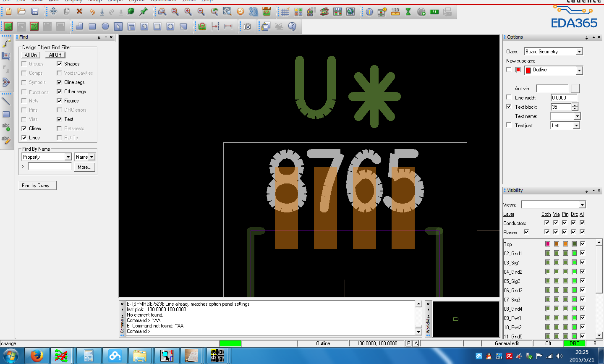Click the blue Show Element info icon
The height and width of the screenshot is (364, 604).
(369, 12)
